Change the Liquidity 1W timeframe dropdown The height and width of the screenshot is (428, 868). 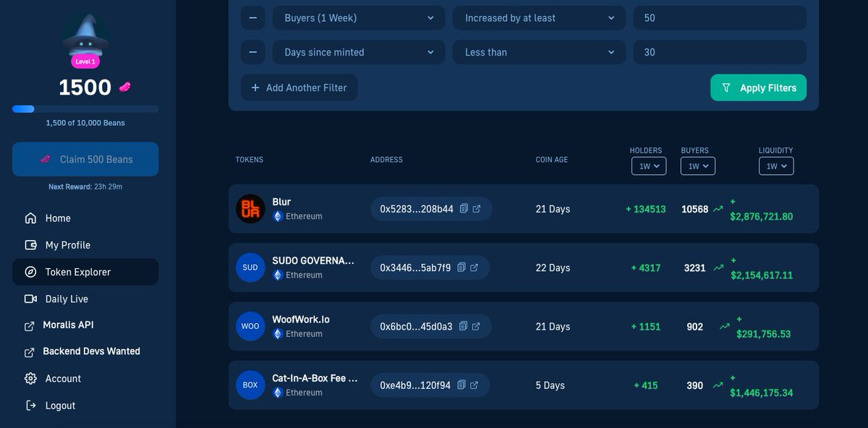[776, 166]
